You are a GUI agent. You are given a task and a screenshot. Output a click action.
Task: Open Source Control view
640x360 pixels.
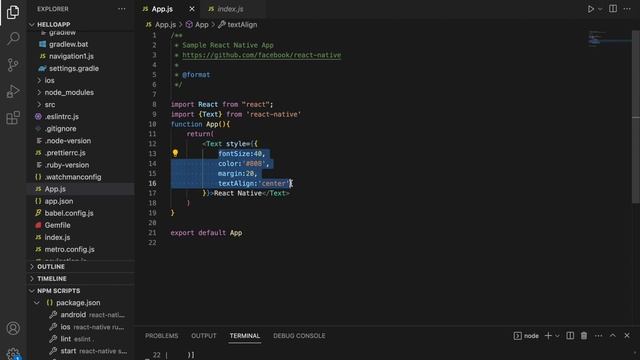click(x=13, y=65)
